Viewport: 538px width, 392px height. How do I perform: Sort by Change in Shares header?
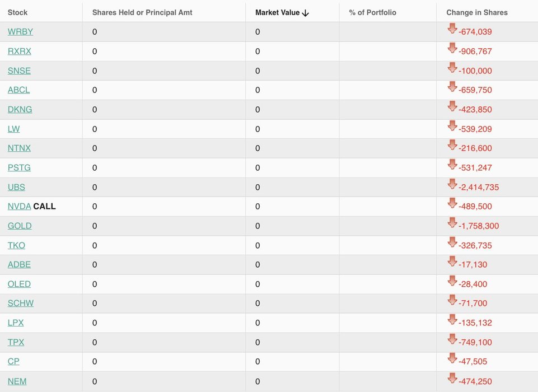point(477,12)
